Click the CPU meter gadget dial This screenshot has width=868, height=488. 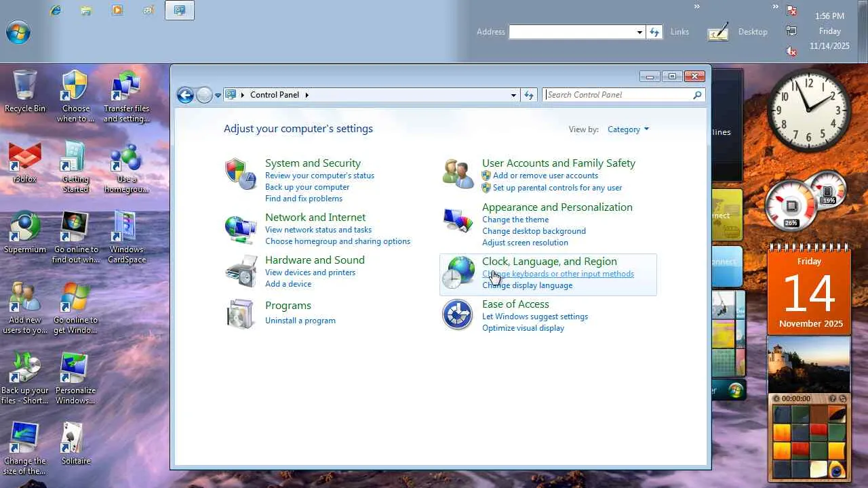pyautogui.click(x=790, y=205)
